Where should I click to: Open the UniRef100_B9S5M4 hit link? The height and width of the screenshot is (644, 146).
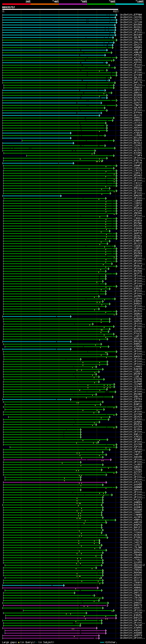coord(131,25)
